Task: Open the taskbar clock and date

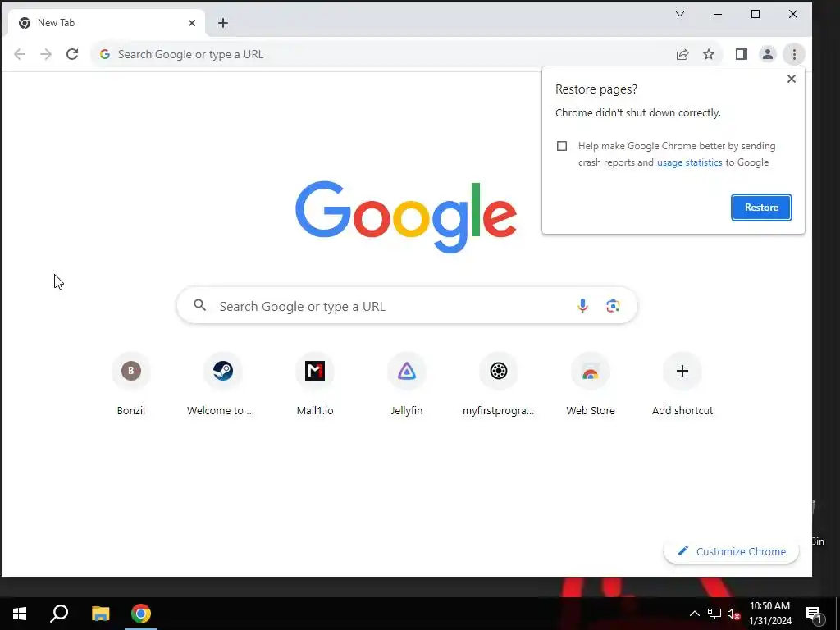Action: click(x=769, y=614)
